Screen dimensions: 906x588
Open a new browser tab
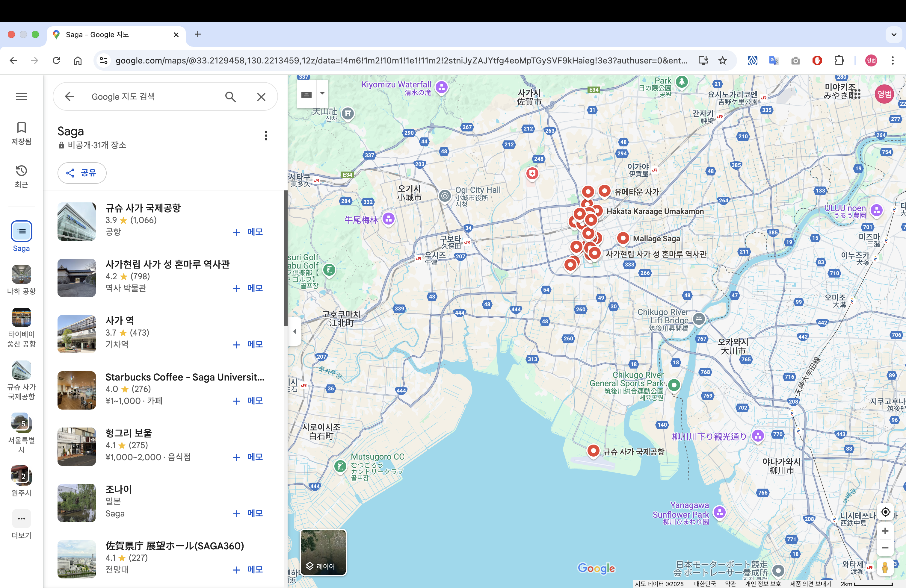197,34
